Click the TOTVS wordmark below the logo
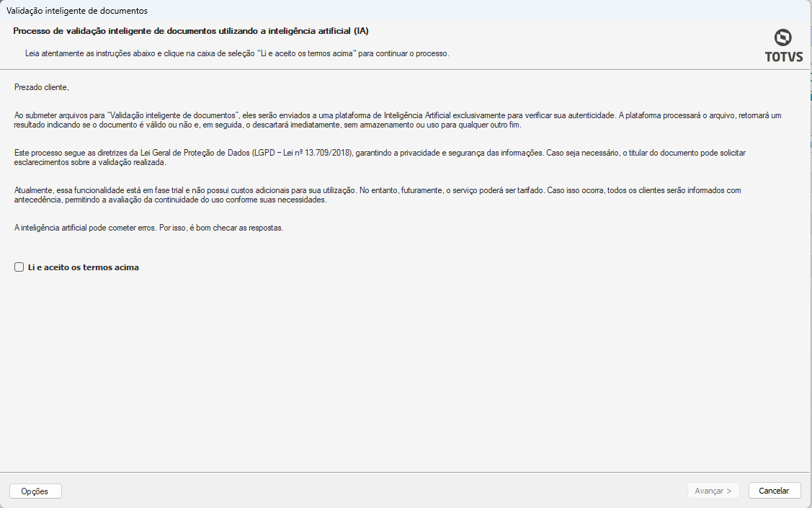Image resolution: width=812 pixels, height=508 pixels. click(x=783, y=57)
